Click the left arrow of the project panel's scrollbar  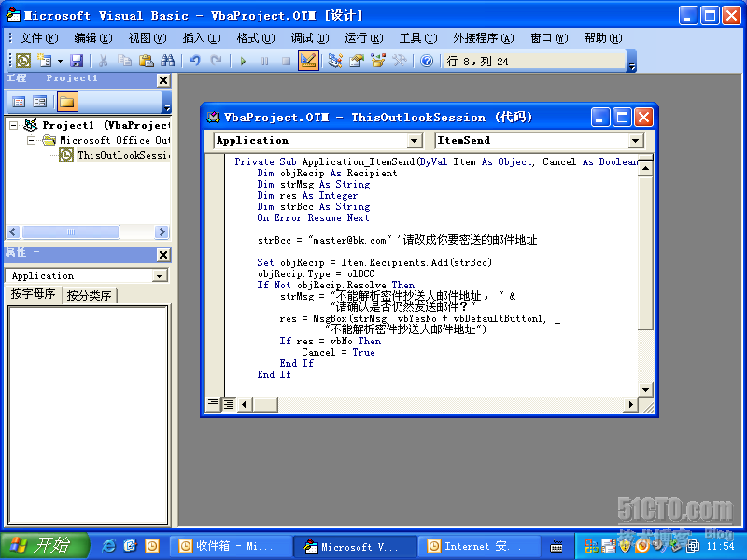pos(13,231)
